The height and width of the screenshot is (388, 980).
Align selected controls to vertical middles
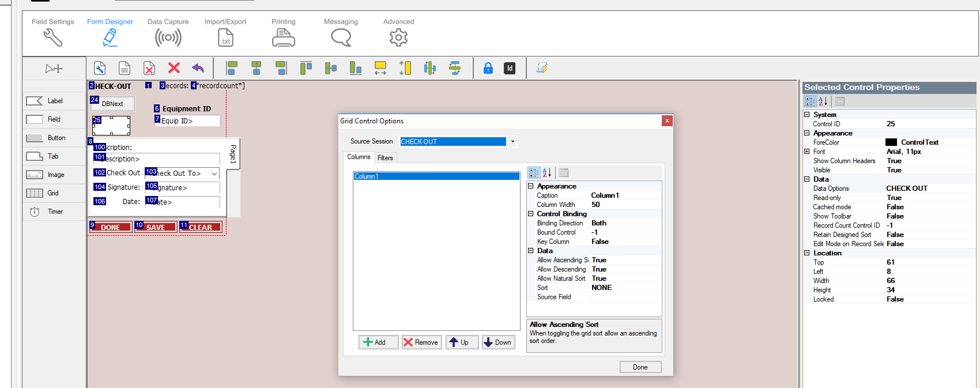[x=331, y=68]
